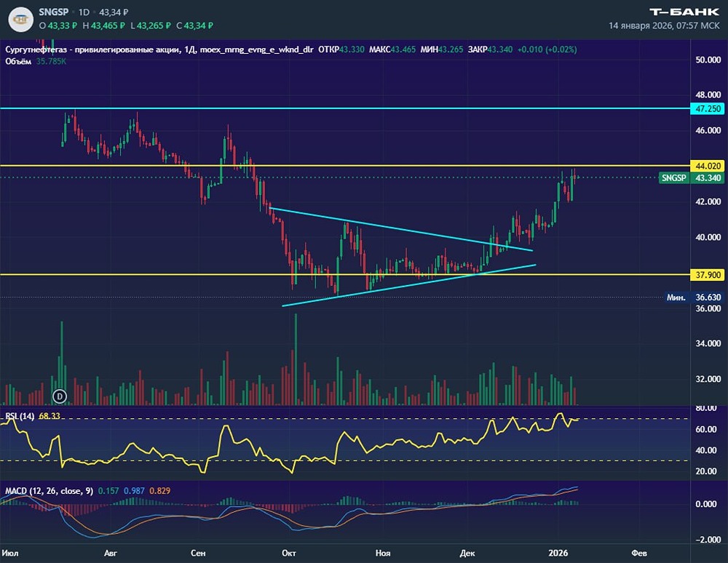Click the '+0.010 (+0.02%)' change value
Screen dimensions: 728x563
(x=547, y=49)
